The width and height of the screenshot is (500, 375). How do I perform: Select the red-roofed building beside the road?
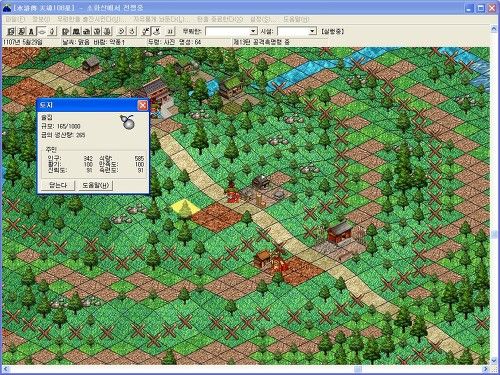click(x=340, y=232)
